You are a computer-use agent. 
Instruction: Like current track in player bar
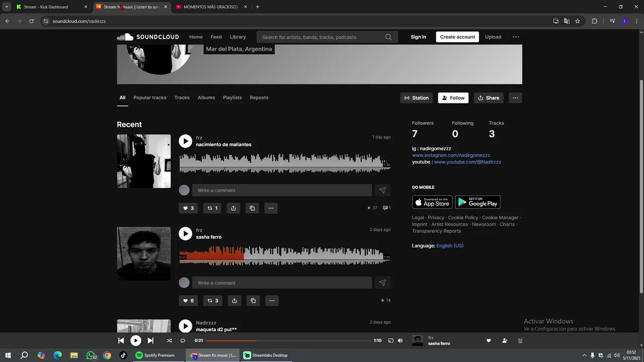tap(489, 340)
